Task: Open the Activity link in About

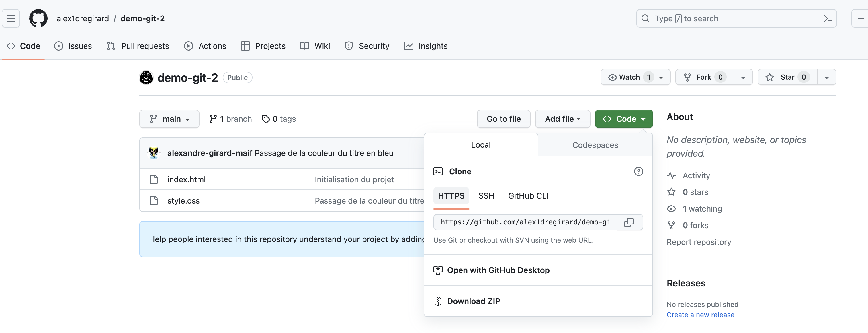Action: 696,175
